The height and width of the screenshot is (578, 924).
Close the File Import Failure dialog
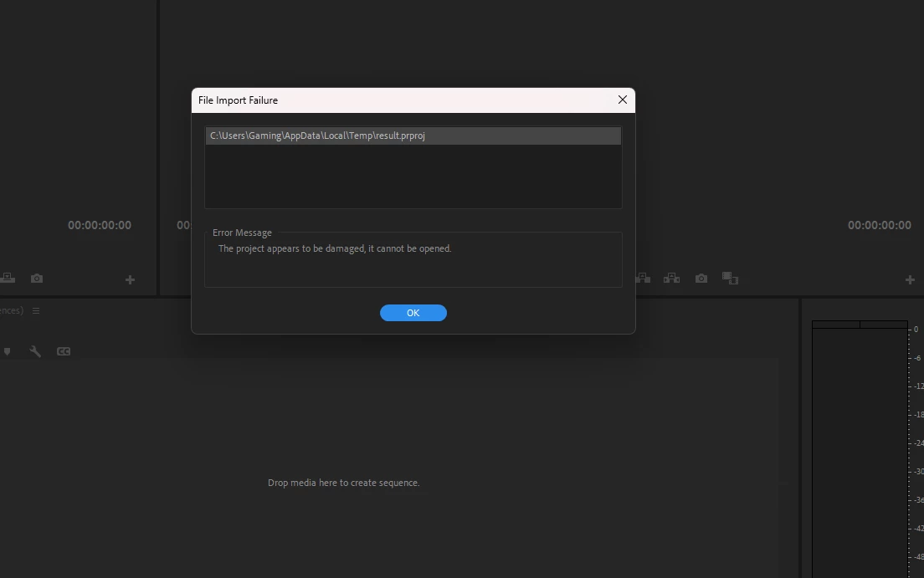point(623,100)
